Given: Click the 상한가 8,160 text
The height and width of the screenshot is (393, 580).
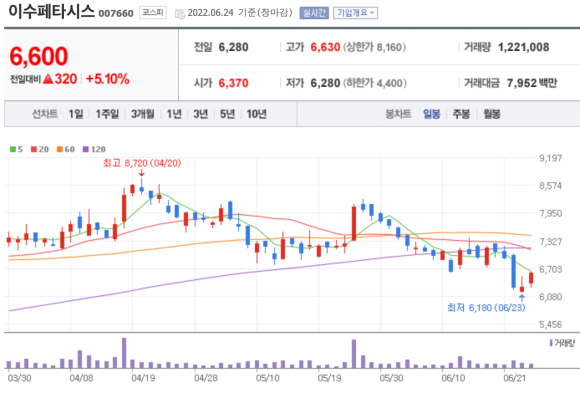Looking at the screenshot, I should (374, 47).
